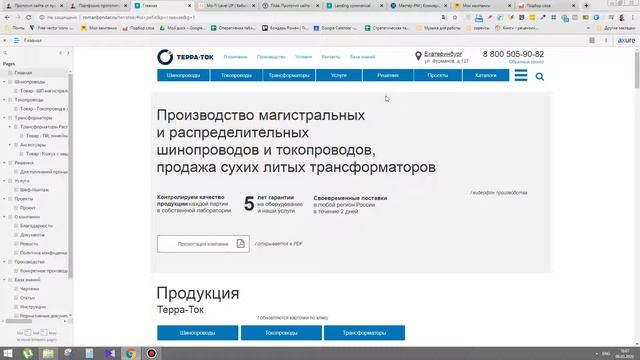Click the browser forward arrow
Image resolution: width=640 pixels, height=360 pixels.
pos(18,18)
